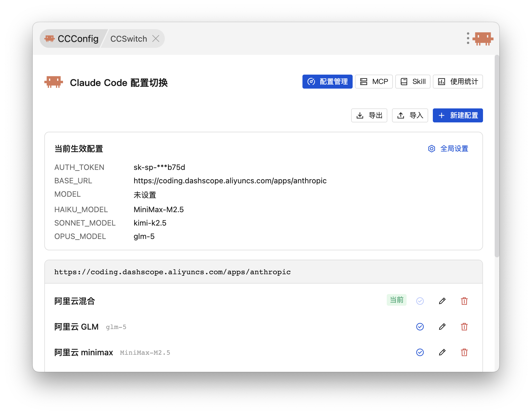
Task: Switch to the 配置管理 tab
Action: (327, 82)
